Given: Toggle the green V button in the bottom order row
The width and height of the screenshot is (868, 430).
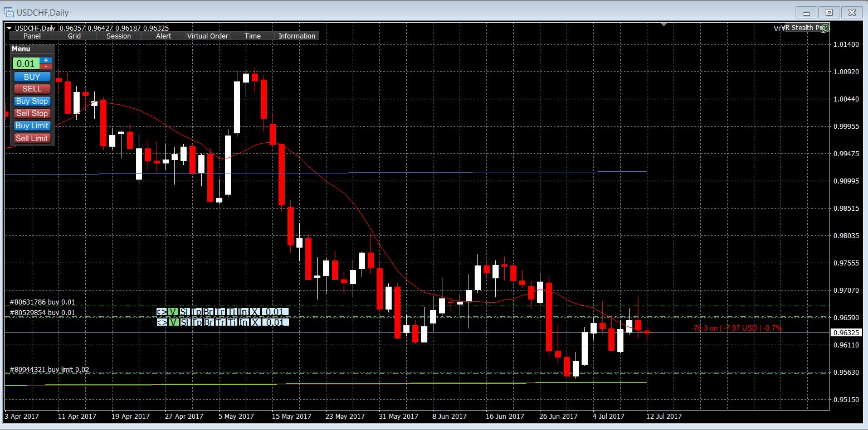Looking at the screenshot, I should (x=173, y=322).
